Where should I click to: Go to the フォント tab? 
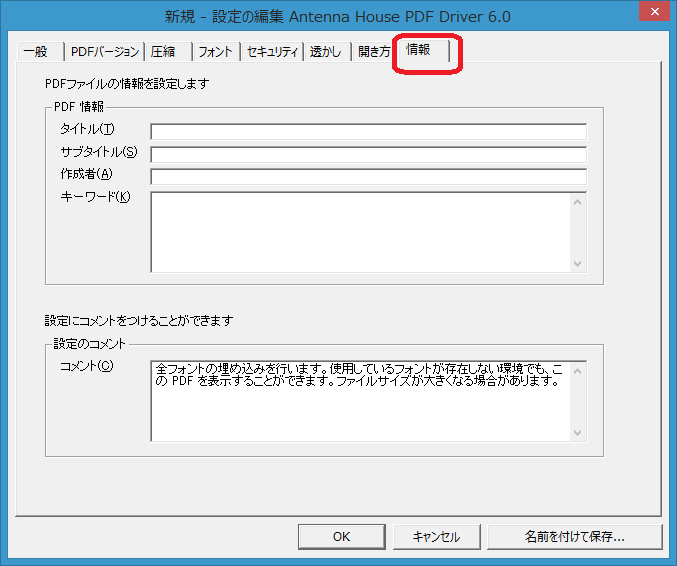tap(216, 52)
